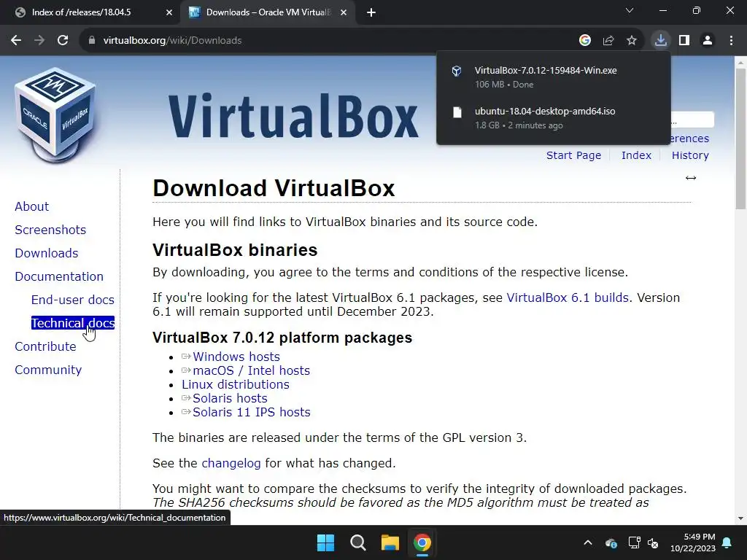
Task: Click the ISO file icon in downloads
Action: (x=457, y=112)
